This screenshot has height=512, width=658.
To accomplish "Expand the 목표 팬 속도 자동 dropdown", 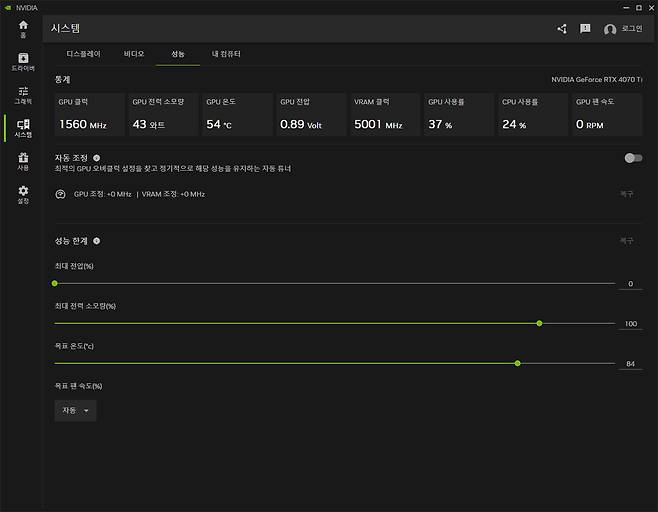I will pyautogui.click(x=75, y=410).
